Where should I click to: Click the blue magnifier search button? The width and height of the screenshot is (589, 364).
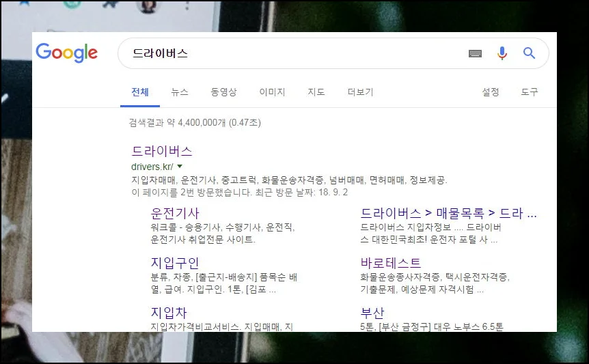[530, 53]
